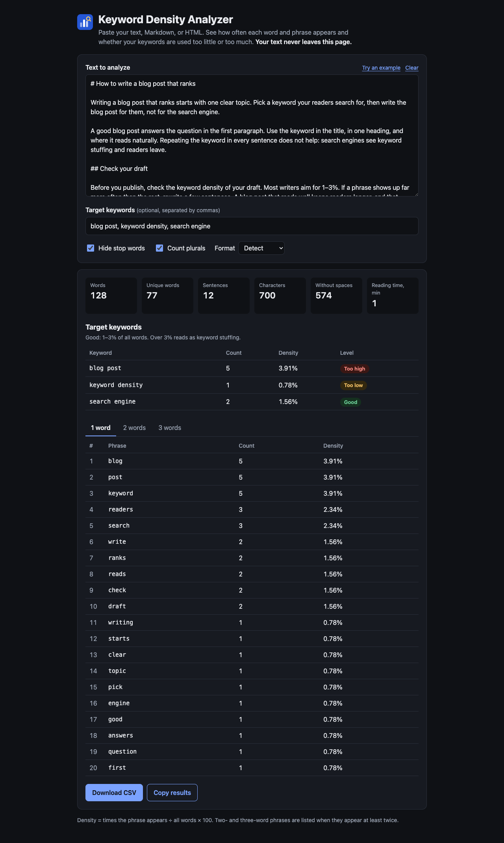
Task: Click the 'clear' phrase in row 13
Action: (117, 655)
